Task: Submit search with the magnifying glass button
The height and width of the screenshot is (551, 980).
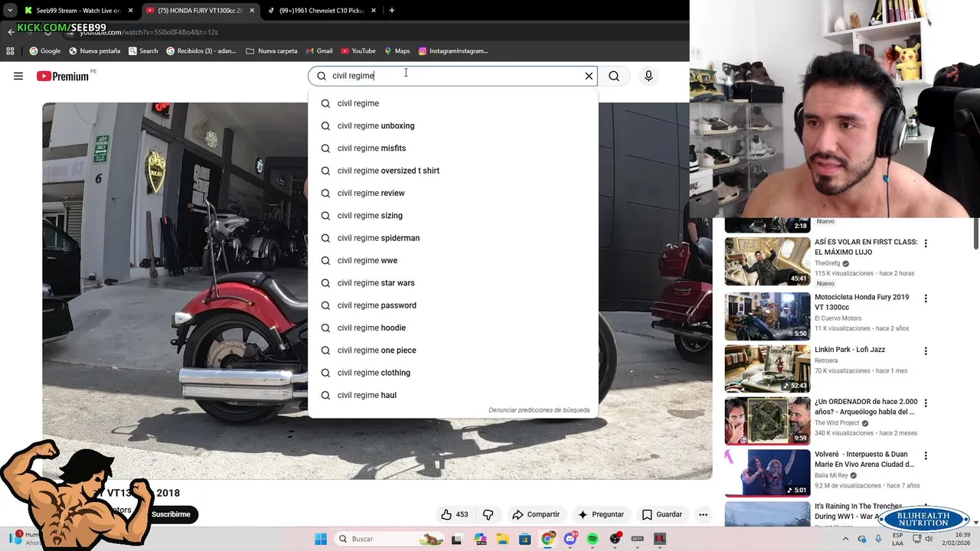Action: pos(614,76)
